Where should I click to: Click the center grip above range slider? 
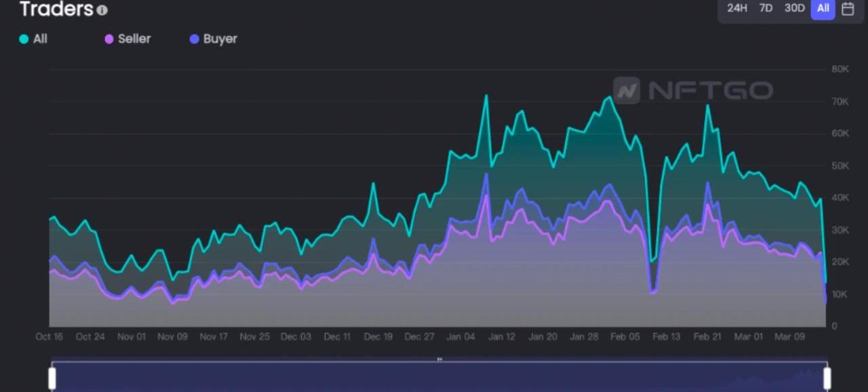439,359
